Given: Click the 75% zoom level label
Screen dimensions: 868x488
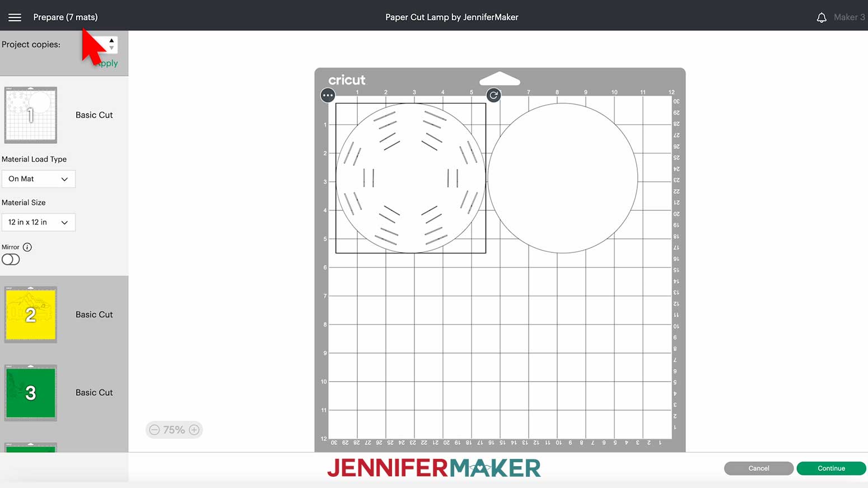Looking at the screenshot, I should pos(174,430).
